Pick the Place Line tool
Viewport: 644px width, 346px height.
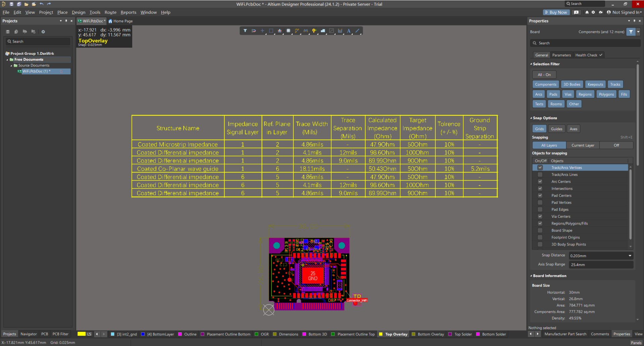[357, 31]
